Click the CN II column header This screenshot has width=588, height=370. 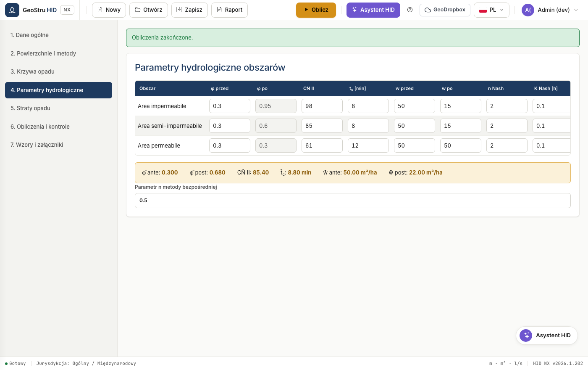309,88
